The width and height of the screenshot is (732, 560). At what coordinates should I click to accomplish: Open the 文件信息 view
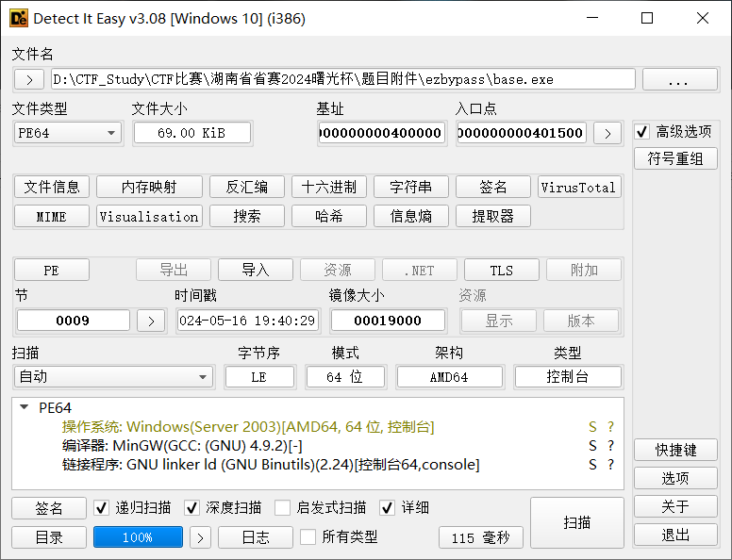(x=52, y=187)
